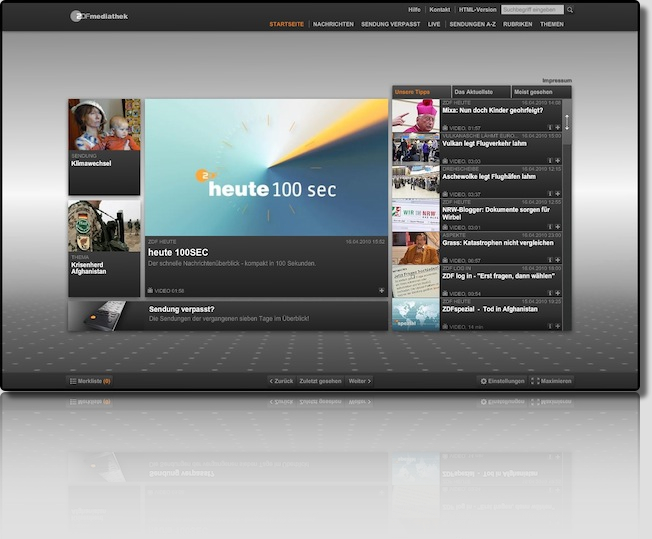The image size is (652, 539).
Task: Click plus icon on Aschewolke row
Action: (558, 193)
